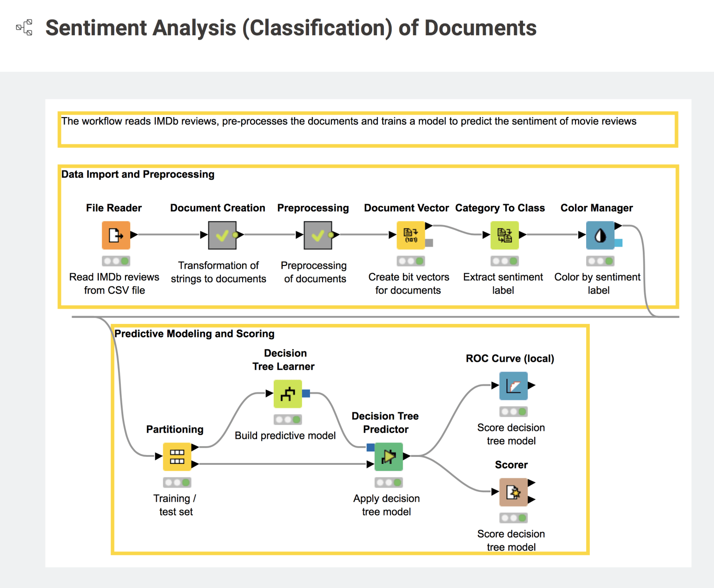The image size is (714, 588).
Task: Click the Document Vector status traffic light
Action: tap(410, 261)
